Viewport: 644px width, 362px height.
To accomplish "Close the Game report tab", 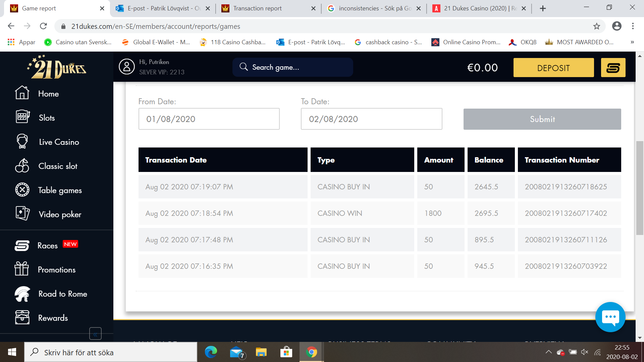I will [102, 8].
